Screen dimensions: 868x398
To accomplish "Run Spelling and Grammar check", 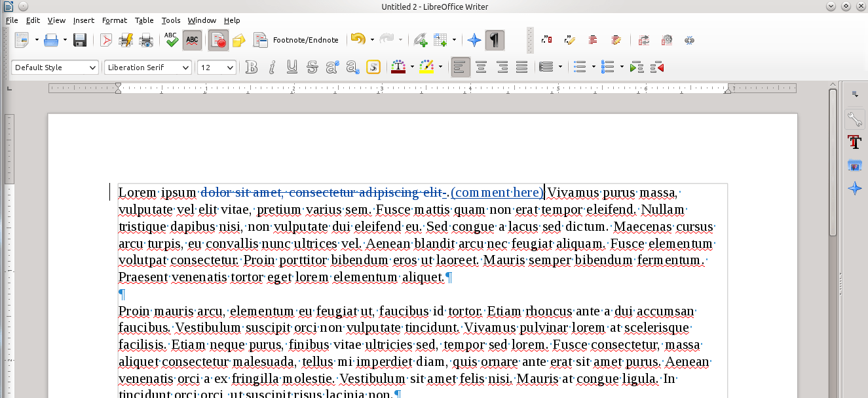I will click(172, 40).
